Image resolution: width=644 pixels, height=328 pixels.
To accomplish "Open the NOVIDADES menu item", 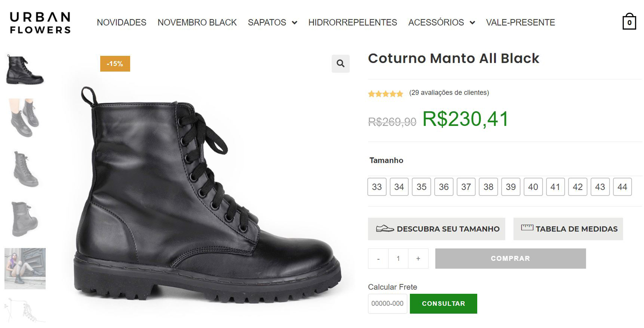I will point(121,22).
